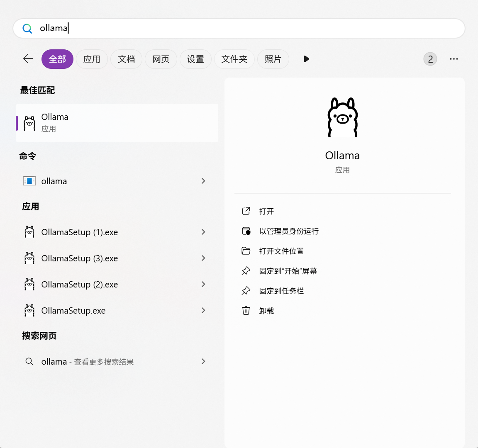
Task: Click the OllamaSetup (2).exe llama icon
Action: coord(29,284)
